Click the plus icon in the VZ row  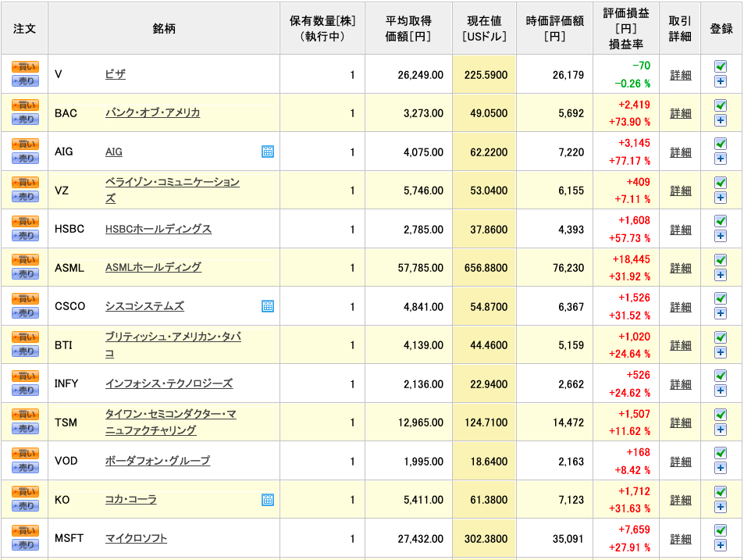(x=721, y=198)
